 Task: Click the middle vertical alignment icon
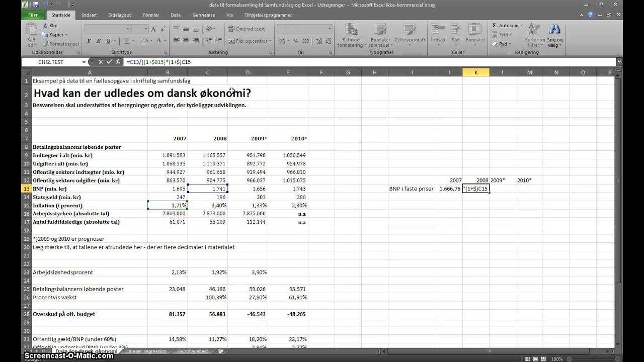click(186, 29)
